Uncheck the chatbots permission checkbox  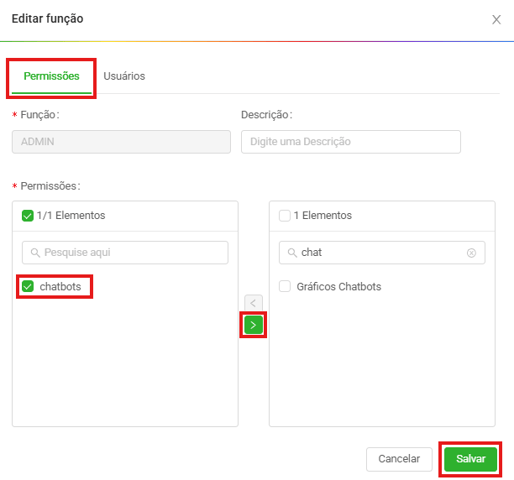point(28,286)
